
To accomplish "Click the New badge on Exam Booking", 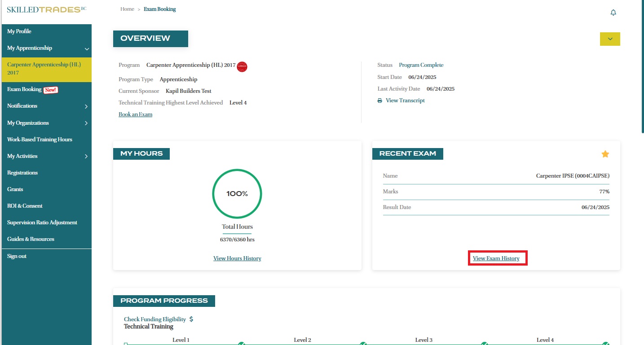I will [x=51, y=90].
